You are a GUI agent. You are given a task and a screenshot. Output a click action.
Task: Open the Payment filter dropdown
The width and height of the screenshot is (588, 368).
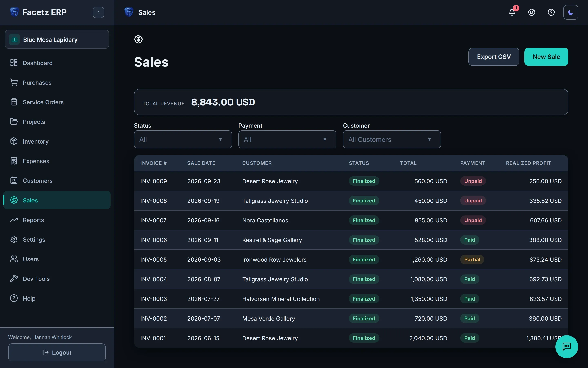point(287,139)
